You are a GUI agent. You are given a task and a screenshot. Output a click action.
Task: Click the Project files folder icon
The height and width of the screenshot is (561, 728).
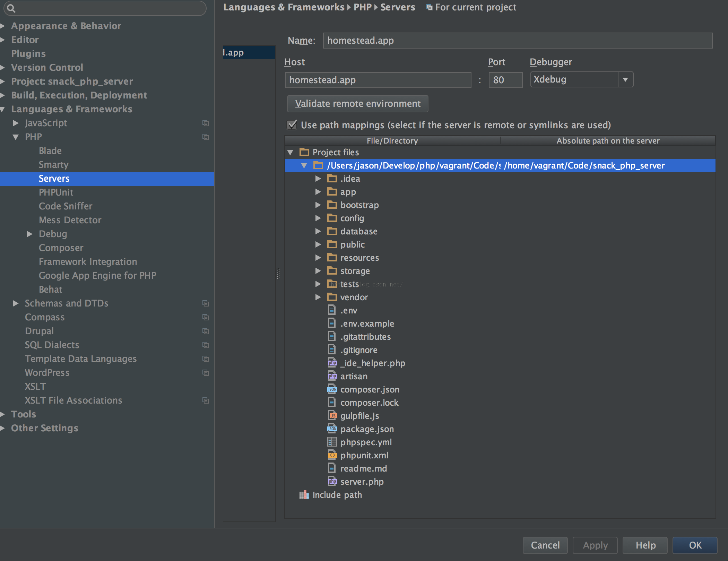pyautogui.click(x=304, y=152)
